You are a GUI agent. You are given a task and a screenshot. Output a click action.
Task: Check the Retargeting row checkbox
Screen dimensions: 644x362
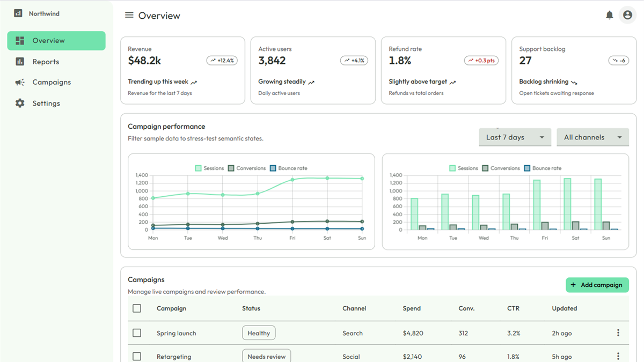[137, 356]
